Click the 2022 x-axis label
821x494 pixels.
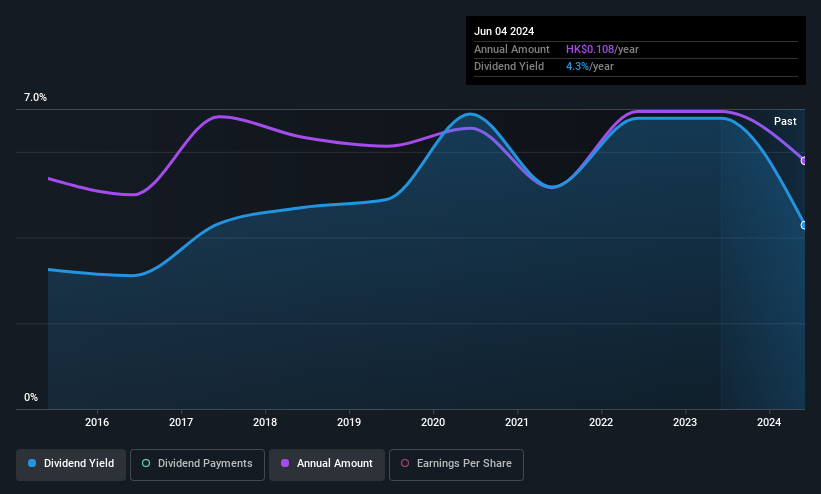(601, 422)
